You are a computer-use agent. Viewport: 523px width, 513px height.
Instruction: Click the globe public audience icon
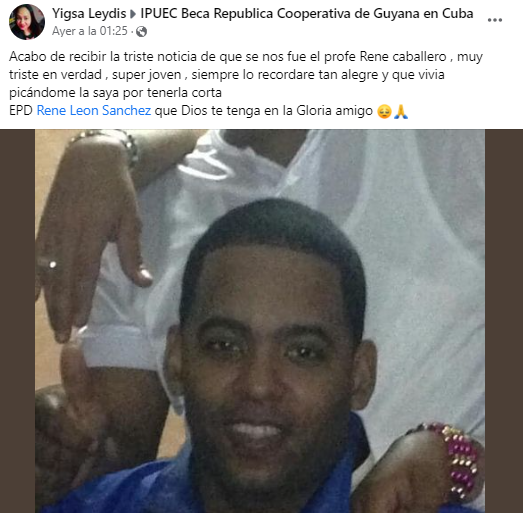click(x=141, y=31)
